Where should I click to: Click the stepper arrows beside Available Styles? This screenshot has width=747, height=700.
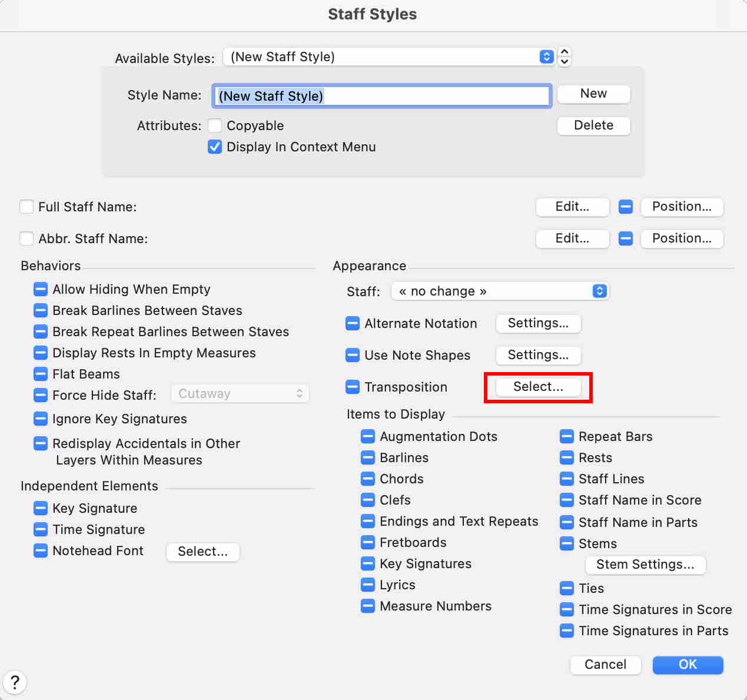(564, 57)
